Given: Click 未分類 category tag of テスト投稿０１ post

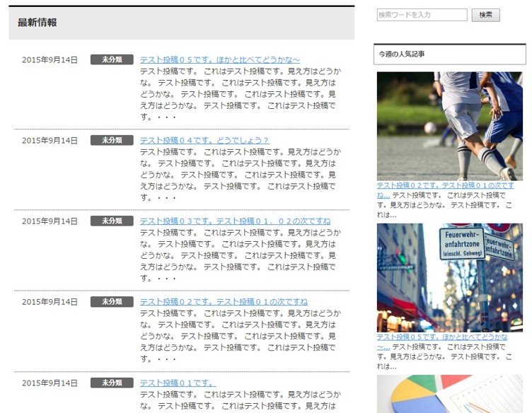Looking at the screenshot, I should (x=112, y=383).
